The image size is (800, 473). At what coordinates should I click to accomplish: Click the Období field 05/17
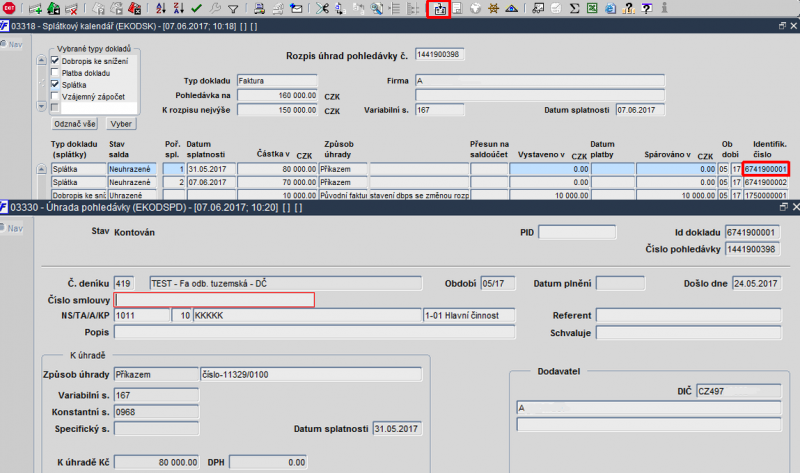pos(497,283)
